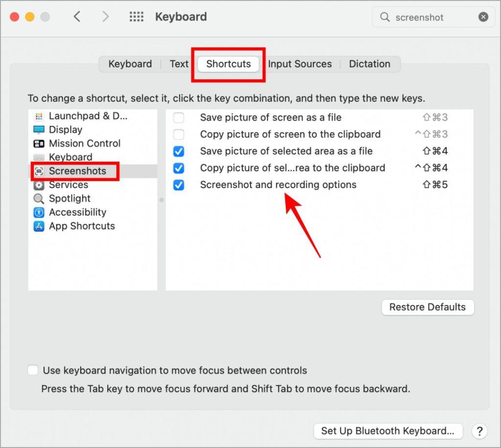Image resolution: width=501 pixels, height=448 pixels.
Task: Click the ^⇧⌘4 key combination
Action: point(431,168)
